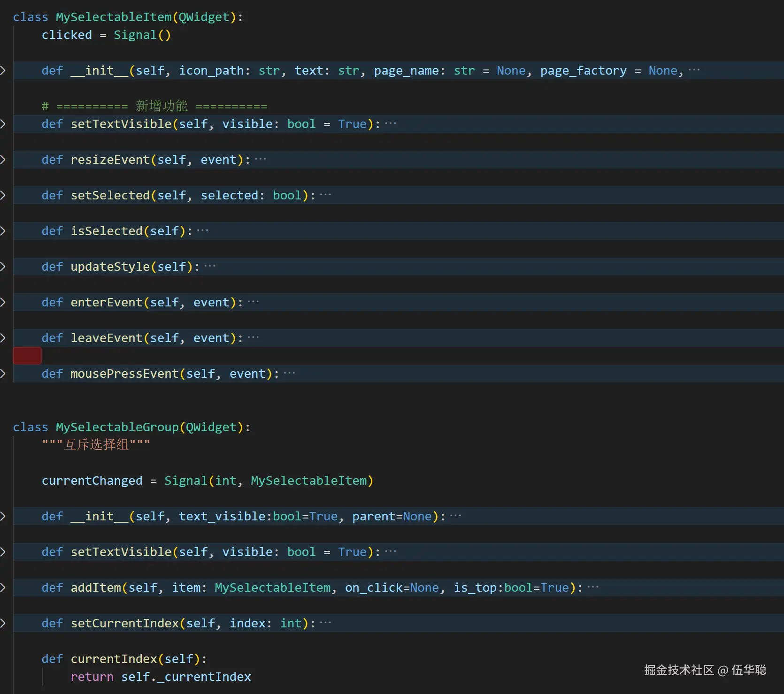Click the mousePressEvent function name
This screenshot has width=784, height=694.
(125, 374)
